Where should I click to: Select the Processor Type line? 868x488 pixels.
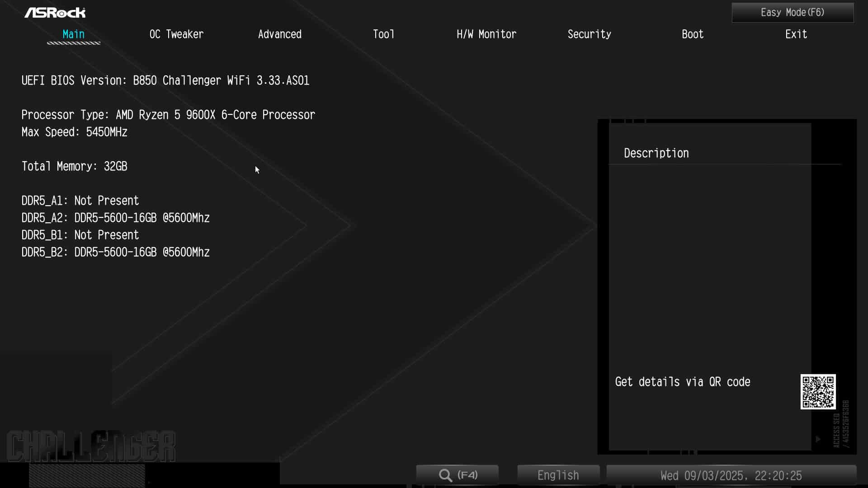tap(168, 115)
